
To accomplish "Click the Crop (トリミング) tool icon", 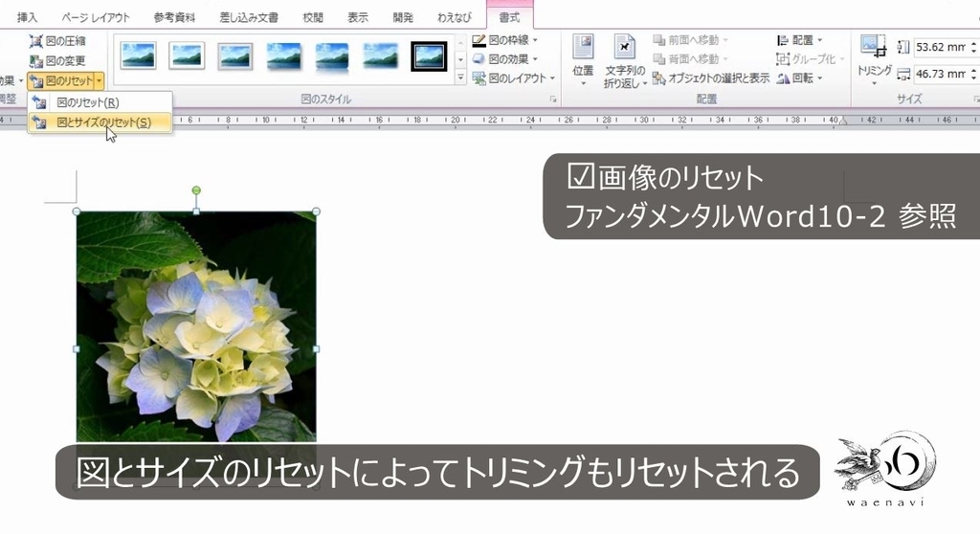I will coord(873,47).
